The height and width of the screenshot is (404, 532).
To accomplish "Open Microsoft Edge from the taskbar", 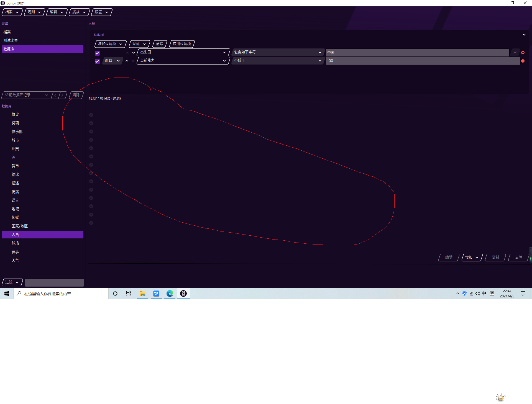I will pos(170,294).
